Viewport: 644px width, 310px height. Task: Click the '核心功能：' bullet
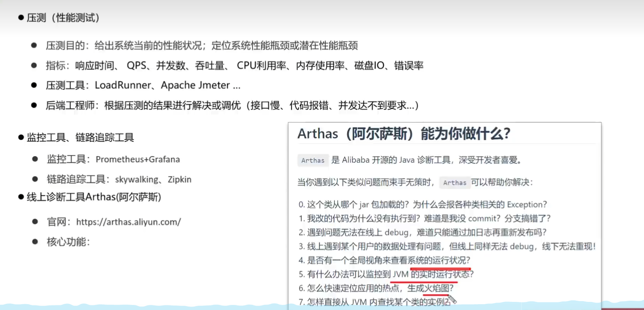68,242
